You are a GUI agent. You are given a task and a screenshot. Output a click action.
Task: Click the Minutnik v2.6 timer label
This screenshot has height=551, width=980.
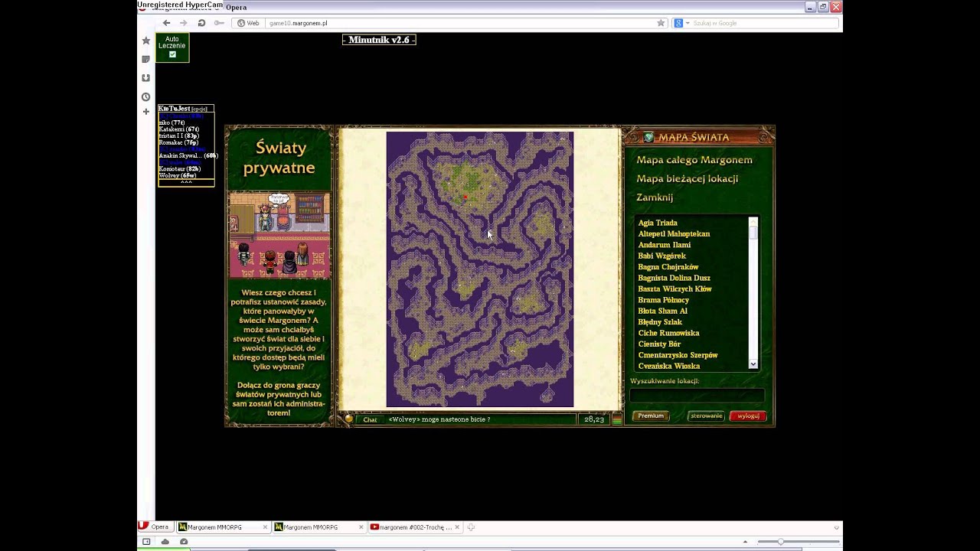[379, 40]
